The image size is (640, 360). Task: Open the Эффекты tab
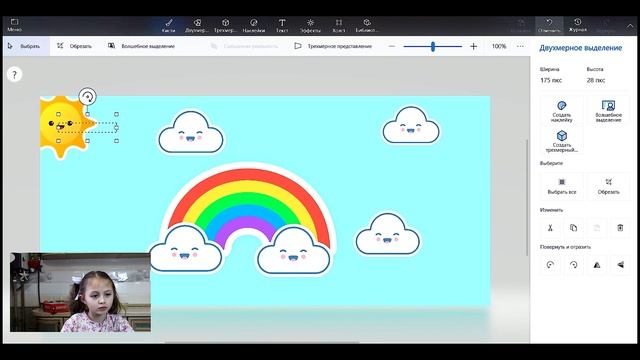pyautogui.click(x=310, y=25)
